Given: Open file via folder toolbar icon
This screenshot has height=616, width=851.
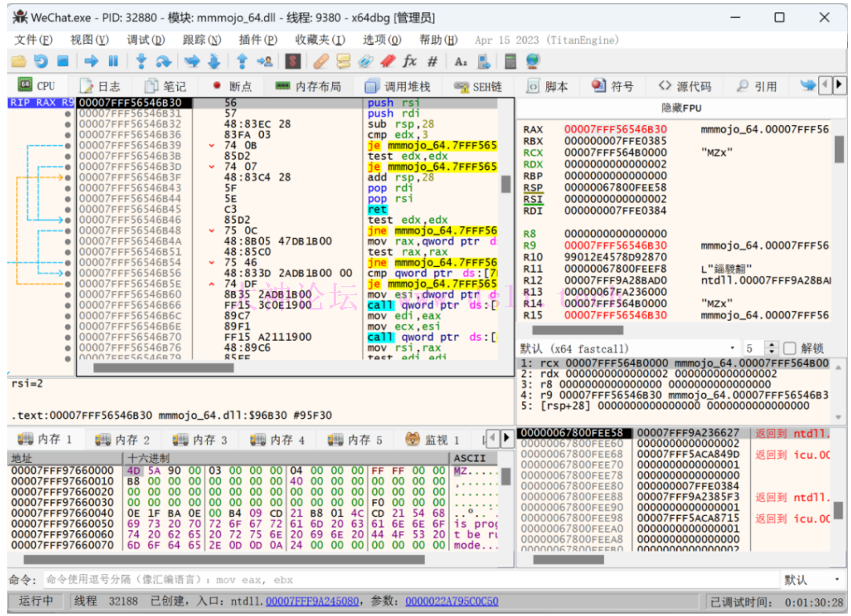Looking at the screenshot, I should click(18, 61).
